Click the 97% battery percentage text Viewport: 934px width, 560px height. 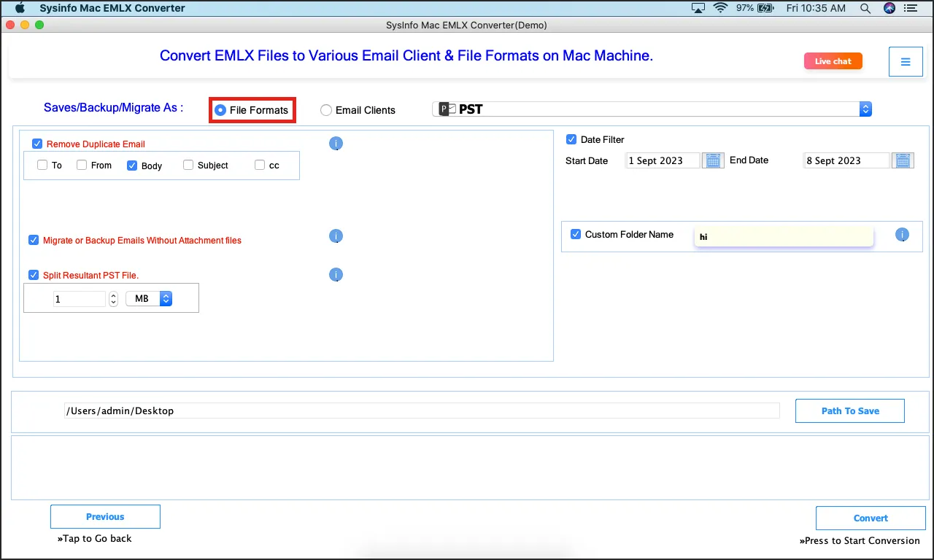coord(745,8)
